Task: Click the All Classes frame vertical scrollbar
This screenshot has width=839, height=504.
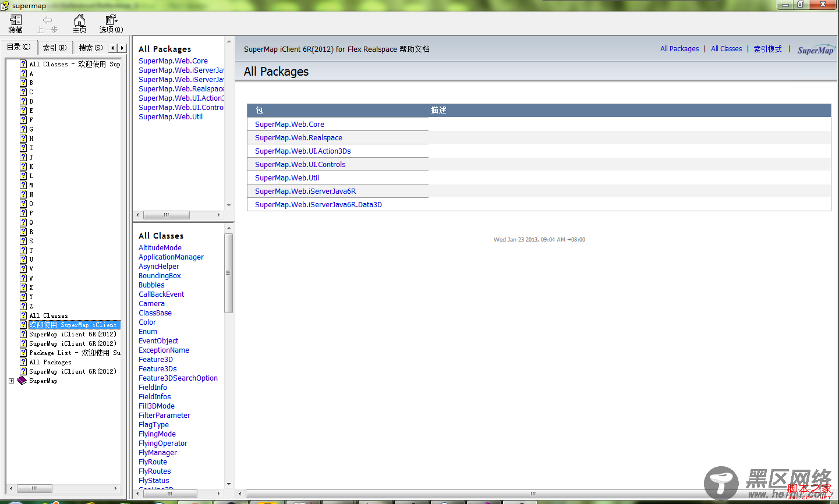Action: pos(228,274)
